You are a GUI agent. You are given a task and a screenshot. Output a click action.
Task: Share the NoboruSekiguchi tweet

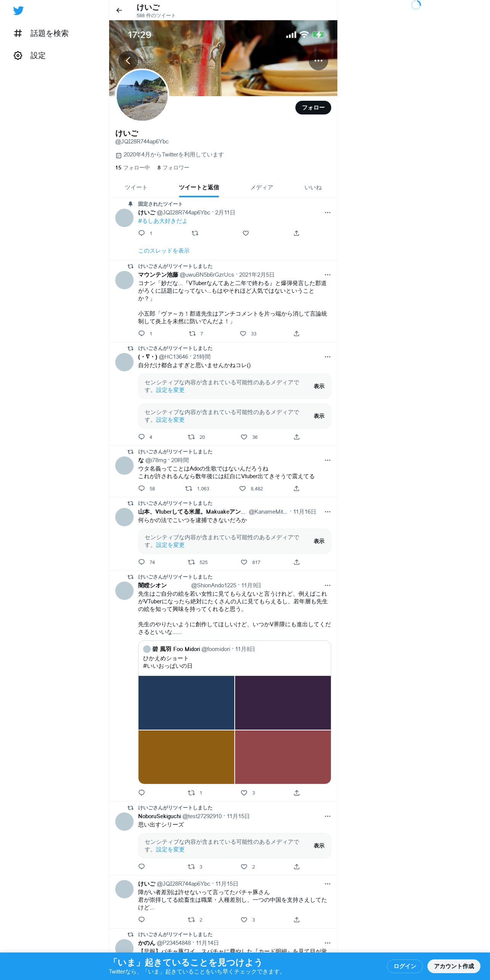click(297, 867)
